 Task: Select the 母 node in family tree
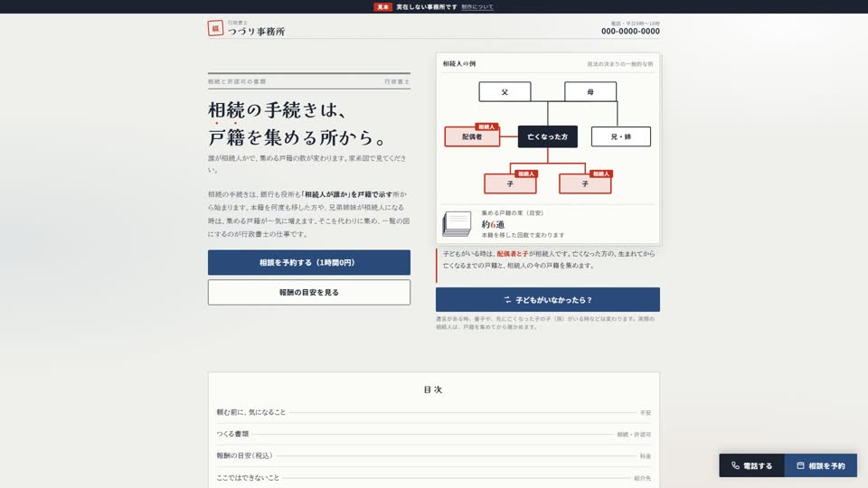pos(590,92)
